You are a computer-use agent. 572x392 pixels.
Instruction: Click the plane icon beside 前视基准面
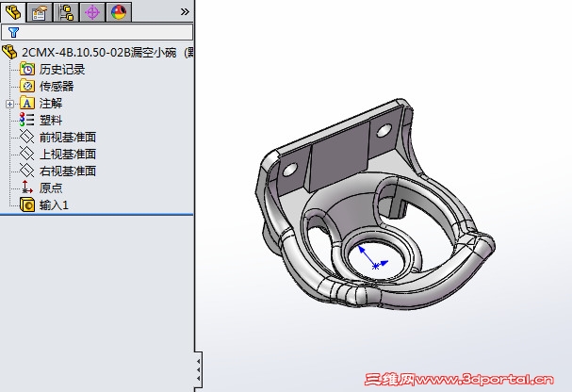[27, 138]
